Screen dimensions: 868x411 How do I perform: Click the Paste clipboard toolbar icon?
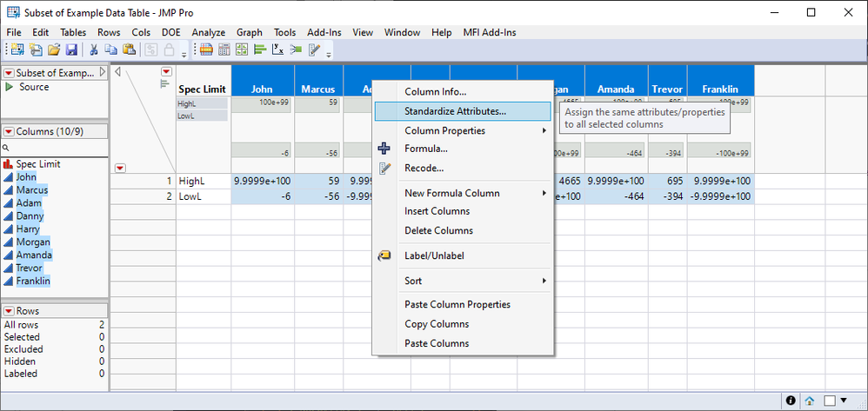click(x=129, y=50)
